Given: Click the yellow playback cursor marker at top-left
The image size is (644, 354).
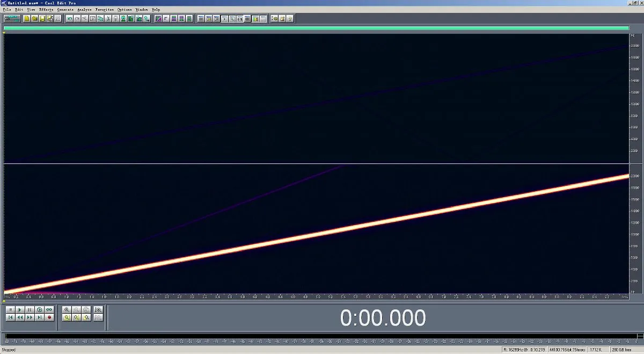Looking at the screenshot, I should click(x=4, y=33).
